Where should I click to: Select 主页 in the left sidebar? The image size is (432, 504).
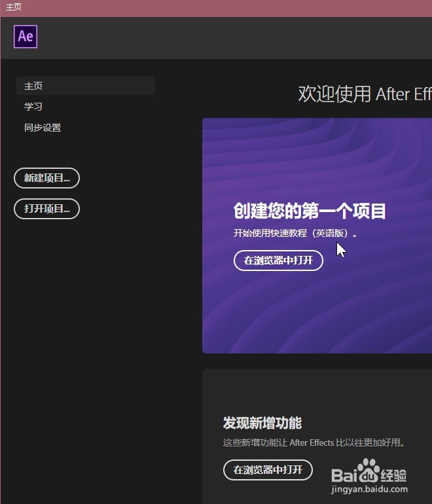(x=86, y=86)
